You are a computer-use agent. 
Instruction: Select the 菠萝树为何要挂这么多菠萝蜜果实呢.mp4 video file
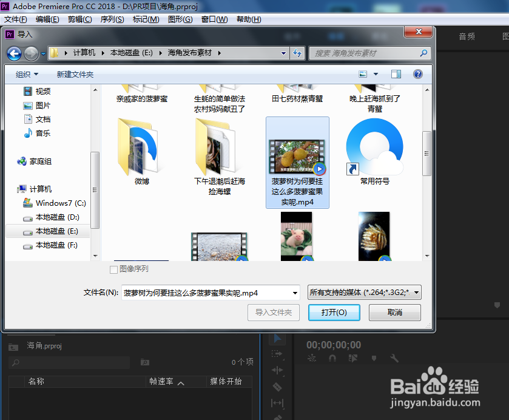(x=297, y=163)
